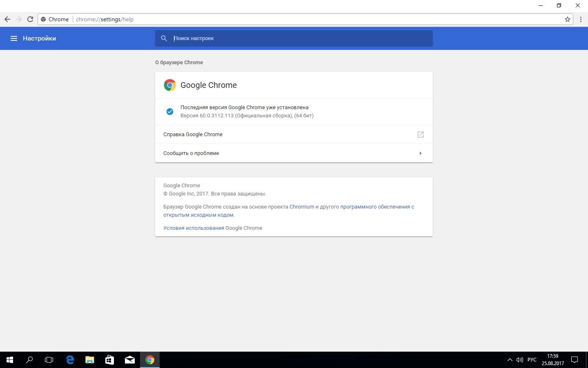Click the chrome://settings/help address bar URL
This screenshot has width=588, height=368.
[x=105, y=19]
